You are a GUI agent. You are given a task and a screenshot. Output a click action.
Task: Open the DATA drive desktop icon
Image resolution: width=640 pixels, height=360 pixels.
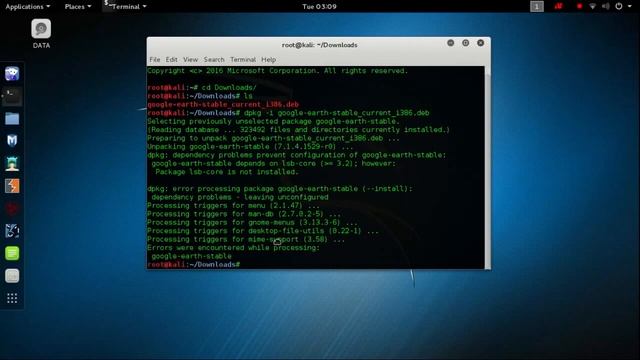click(41, 34)
